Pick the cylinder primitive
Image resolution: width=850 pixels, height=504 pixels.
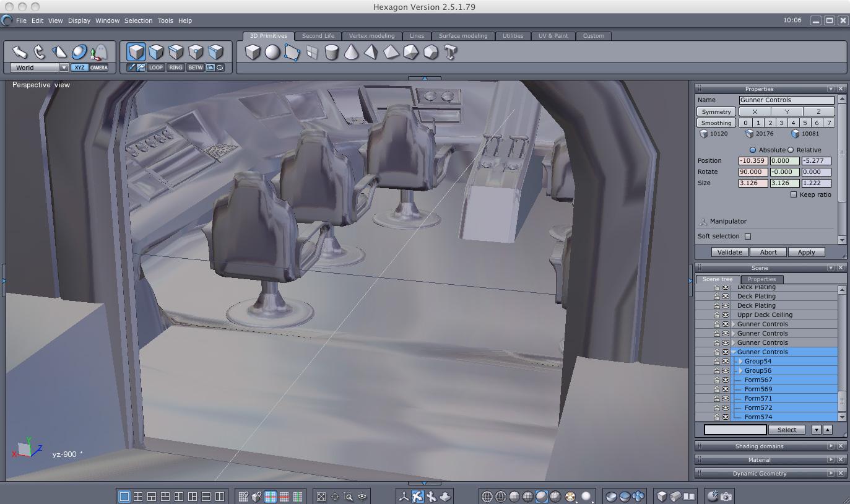pos(332,53)
